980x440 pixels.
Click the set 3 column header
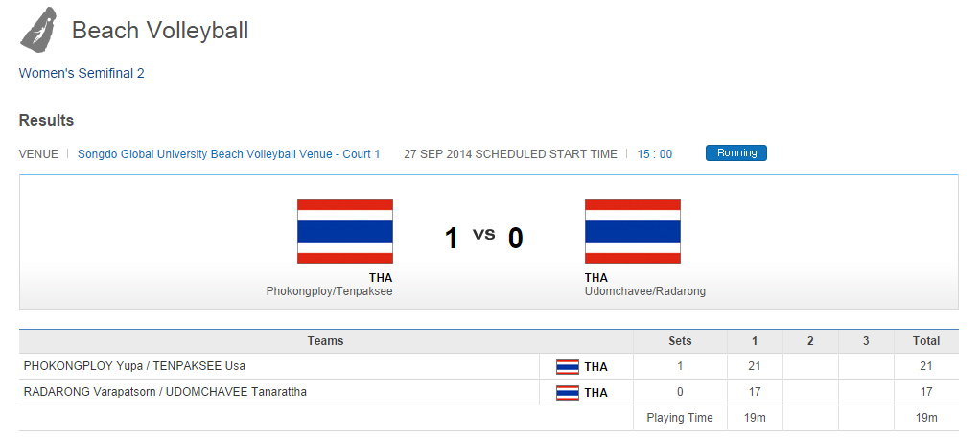pos(865,341)
